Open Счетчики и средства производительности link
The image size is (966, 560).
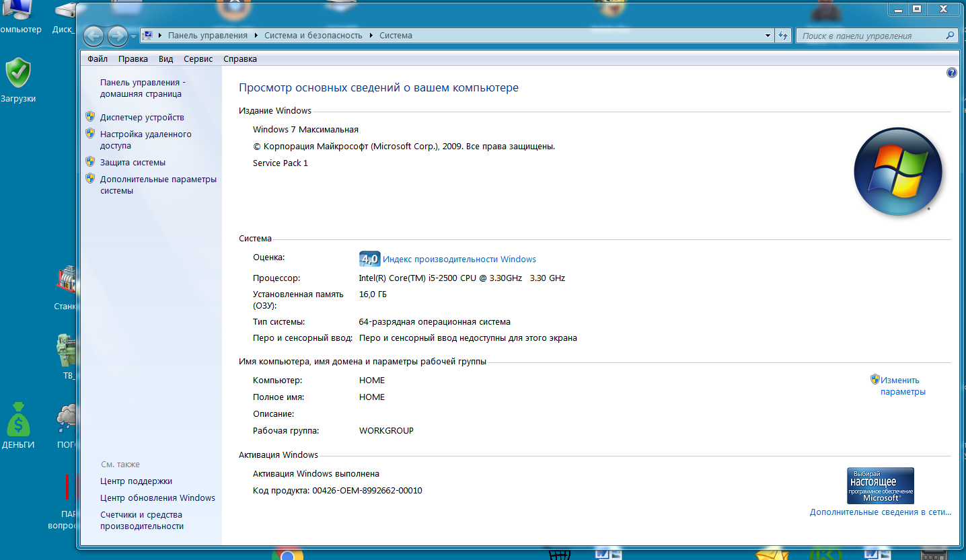pyautogui.click(x=142, y=520)
